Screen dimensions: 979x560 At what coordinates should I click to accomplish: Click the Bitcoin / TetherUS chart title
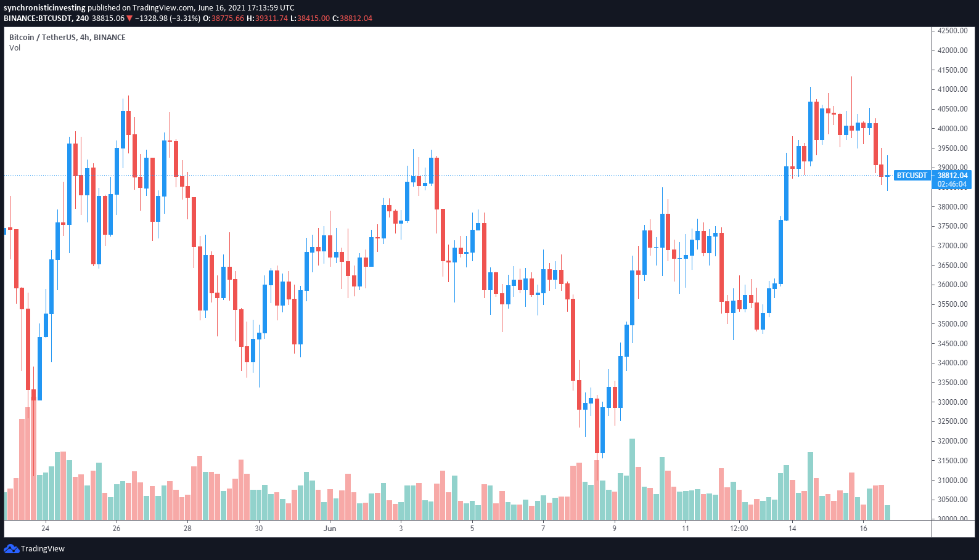[x=67, y=38]
